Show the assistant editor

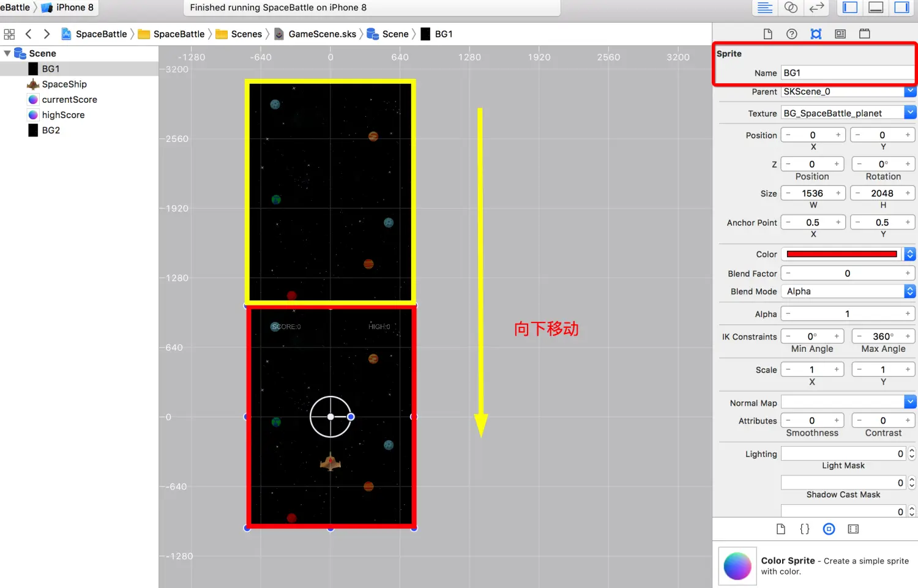(x=791, y=7)
